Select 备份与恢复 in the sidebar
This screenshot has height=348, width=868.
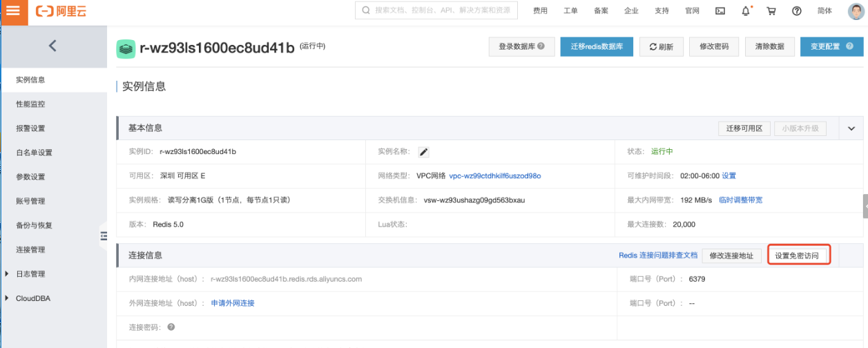click(53, 225)
